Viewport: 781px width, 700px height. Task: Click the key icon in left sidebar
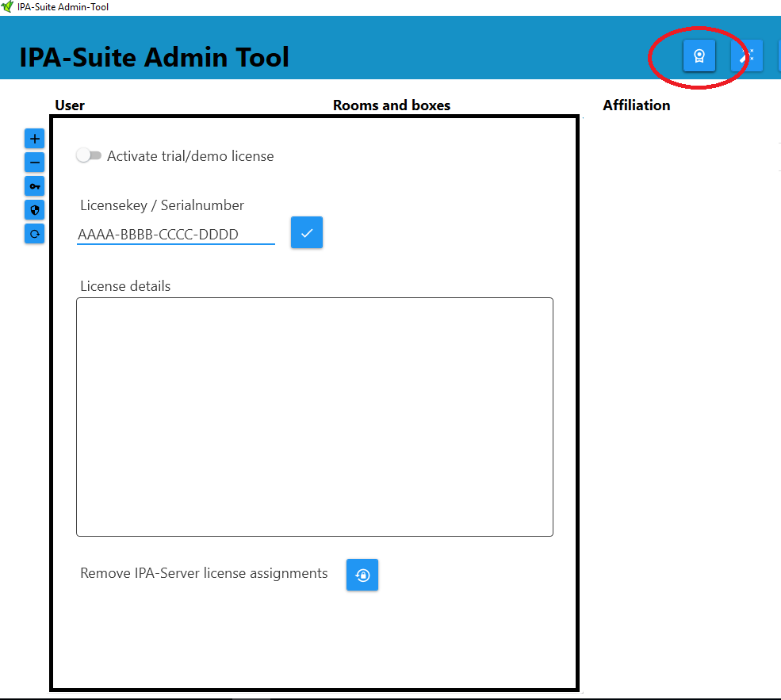(34, 186)
